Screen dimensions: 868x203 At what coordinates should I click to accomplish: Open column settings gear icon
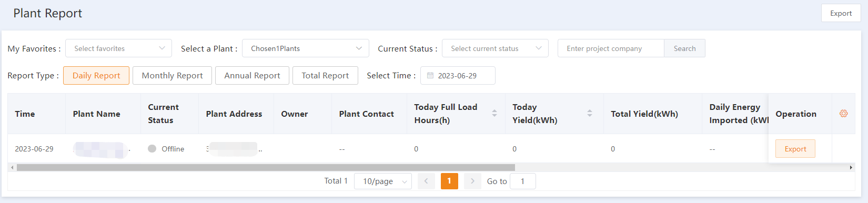tap(843, 114)
